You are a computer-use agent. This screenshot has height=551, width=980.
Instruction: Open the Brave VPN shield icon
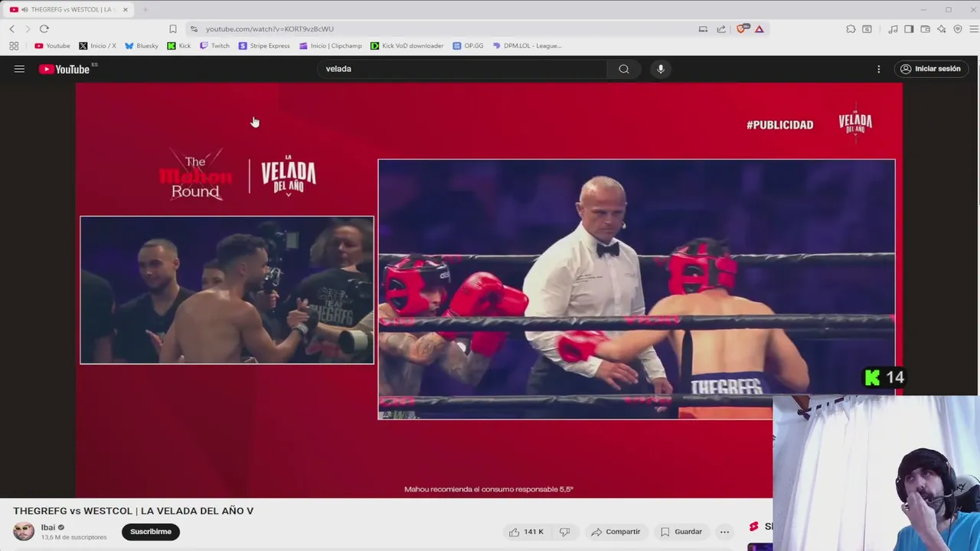tap(958, 29)
